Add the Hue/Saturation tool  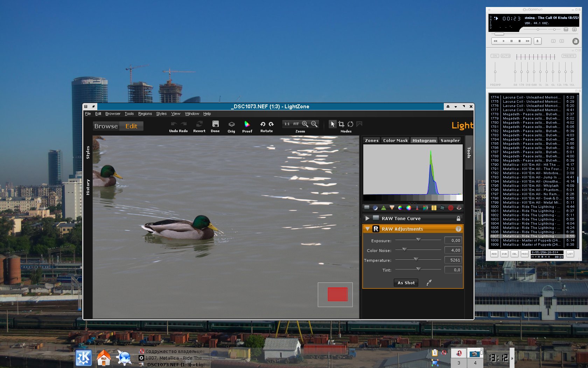(x=400, y=208)
